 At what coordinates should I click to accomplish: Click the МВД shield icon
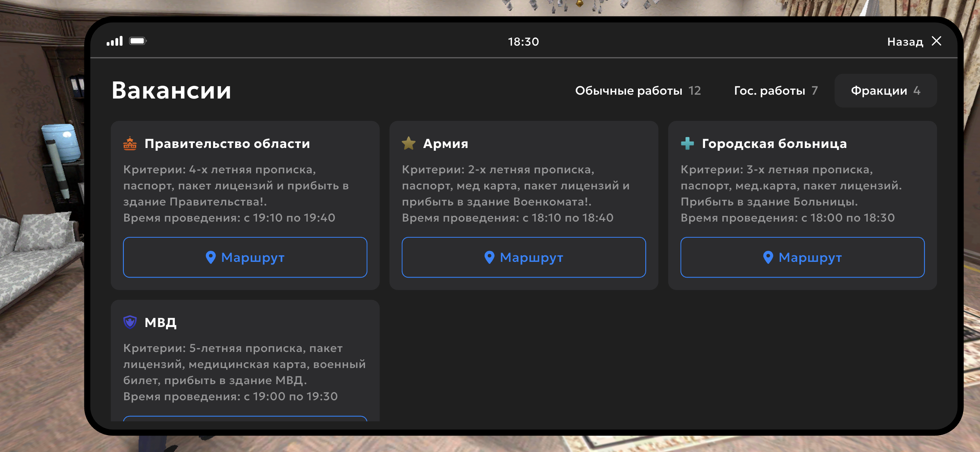coord(130,322)
